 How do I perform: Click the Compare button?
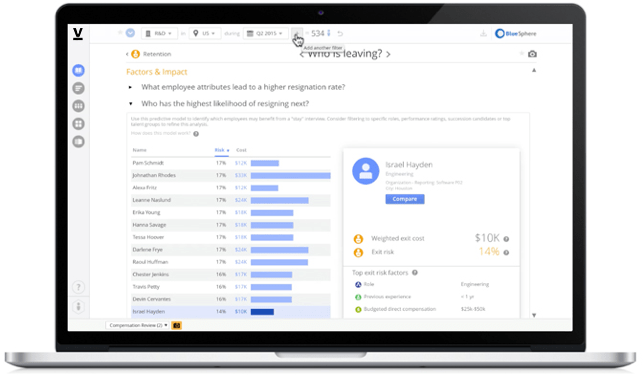pyautogui.click(x=405, y=199)
